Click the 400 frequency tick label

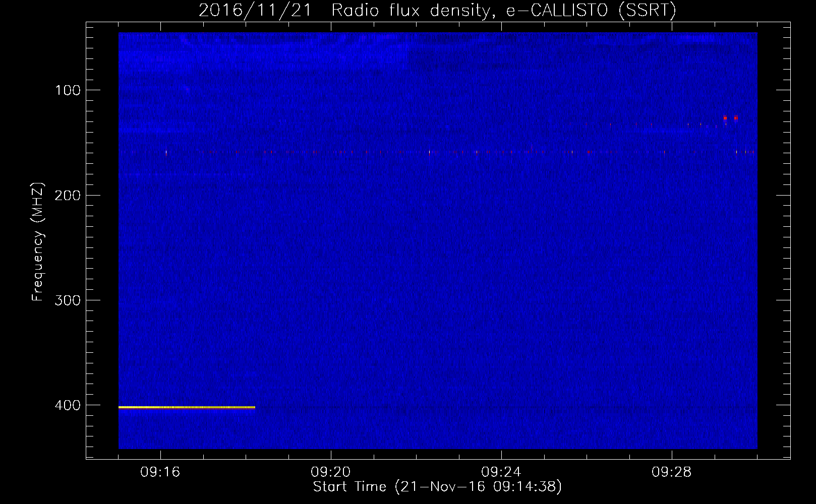coord(68,405)
